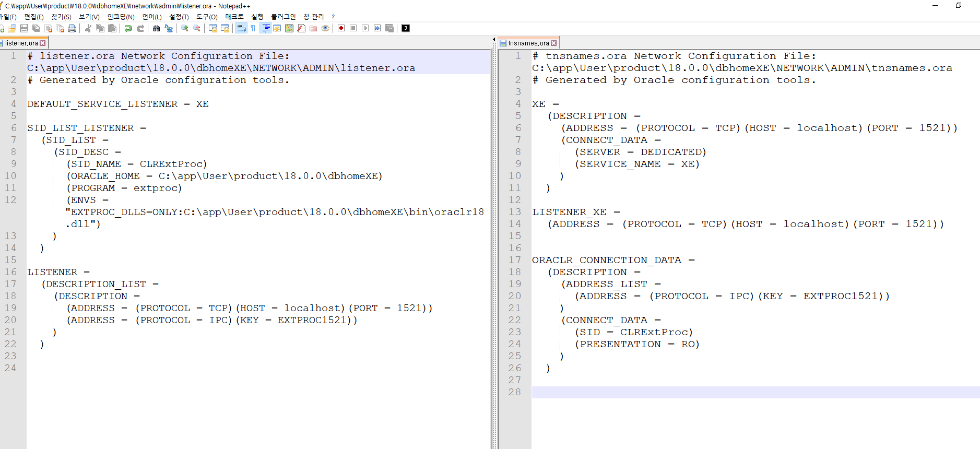Save the current file
The width and height of the screenshot is (980, 449).
coord(24,28)
